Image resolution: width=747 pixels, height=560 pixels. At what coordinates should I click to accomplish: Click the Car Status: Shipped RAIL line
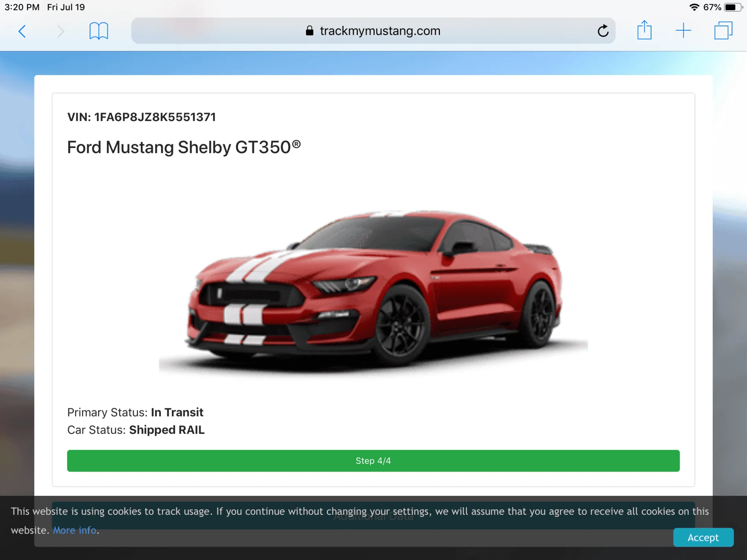136,430
